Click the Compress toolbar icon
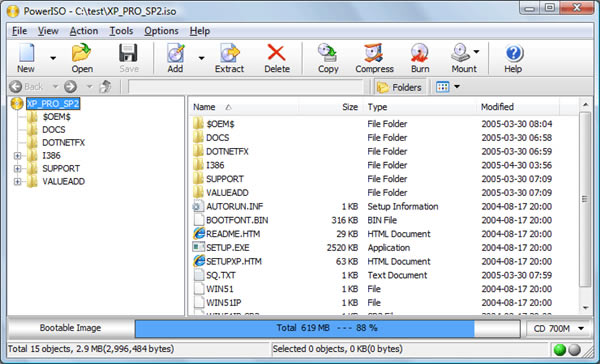The image size is (600, 364). point(374,53)
